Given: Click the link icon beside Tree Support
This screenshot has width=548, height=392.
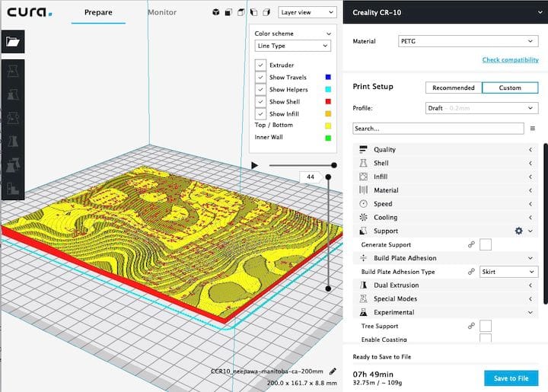Looking at the screenshot, I should pos(471,326).
